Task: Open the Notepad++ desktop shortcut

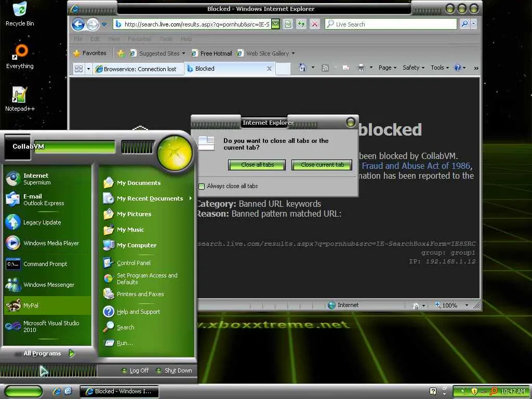Action: coord(20,99)
